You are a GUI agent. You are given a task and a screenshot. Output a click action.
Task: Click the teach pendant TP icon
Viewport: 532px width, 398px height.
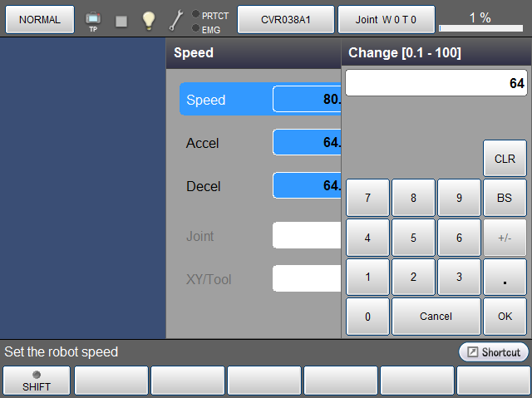(93, 20)
